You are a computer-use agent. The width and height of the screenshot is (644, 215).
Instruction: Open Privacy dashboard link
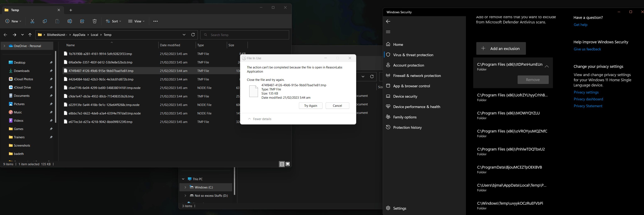click(588, 99)
